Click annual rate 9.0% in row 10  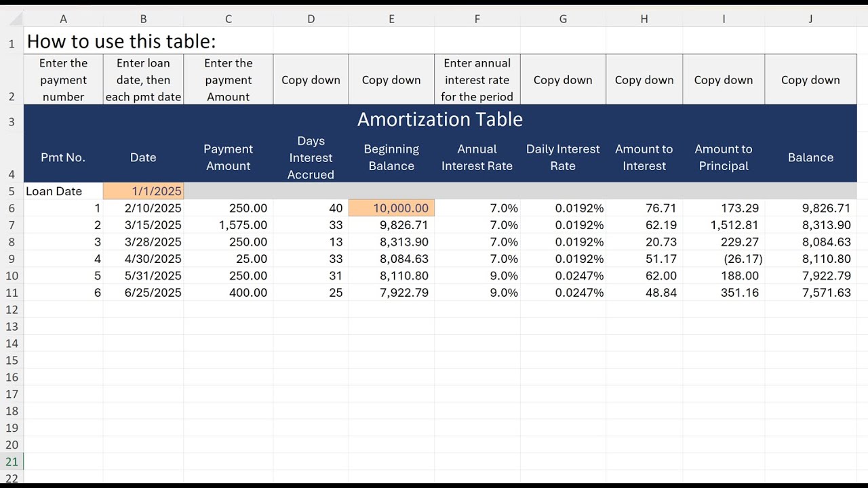pos(477,276)
